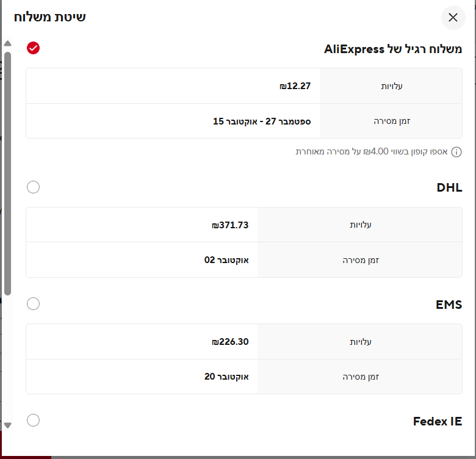The image size is (476, 459).
Task: Click the DHL delivery date October 02
Action: pyautogui.click(x=226, y=260)
